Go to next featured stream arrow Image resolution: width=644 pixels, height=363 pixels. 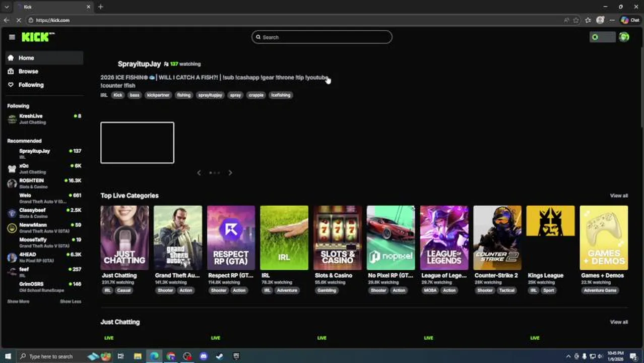(x=230, y=173)
